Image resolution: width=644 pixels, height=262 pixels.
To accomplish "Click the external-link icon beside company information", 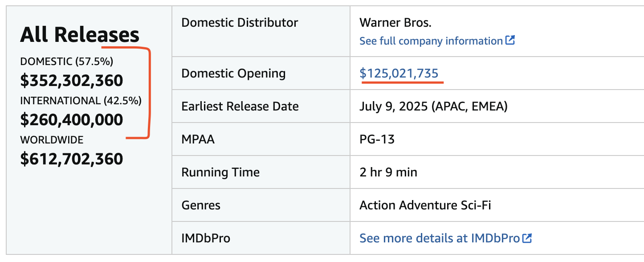I will point(510,41).
